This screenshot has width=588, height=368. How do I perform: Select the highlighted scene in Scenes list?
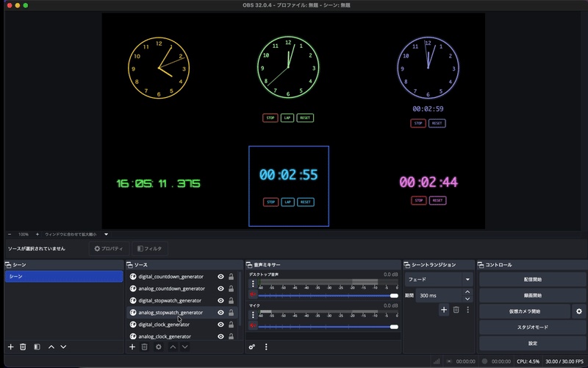[x=64, y=277]
